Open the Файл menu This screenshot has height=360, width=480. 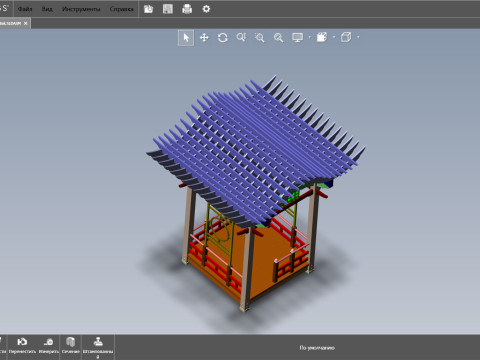click(25, 9)
